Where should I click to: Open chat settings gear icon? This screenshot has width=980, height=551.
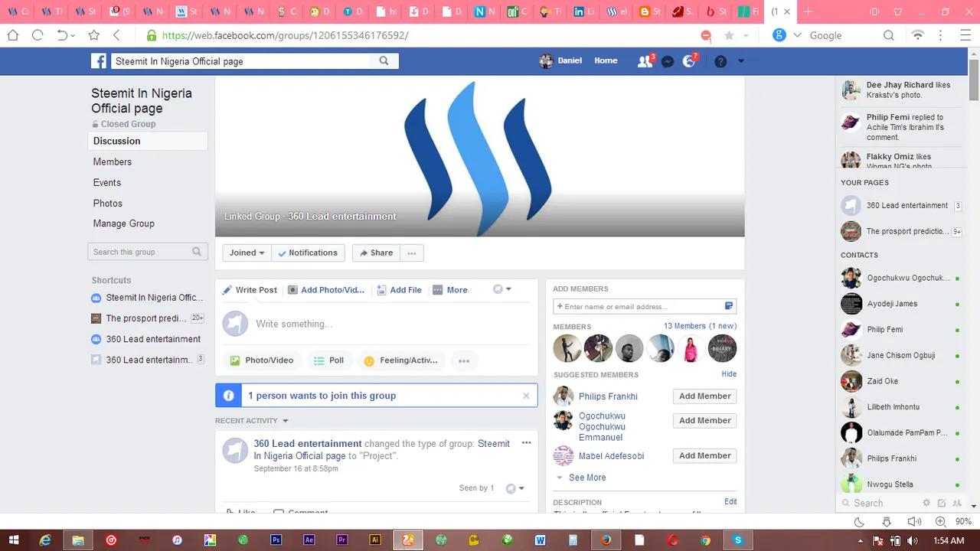926,503
